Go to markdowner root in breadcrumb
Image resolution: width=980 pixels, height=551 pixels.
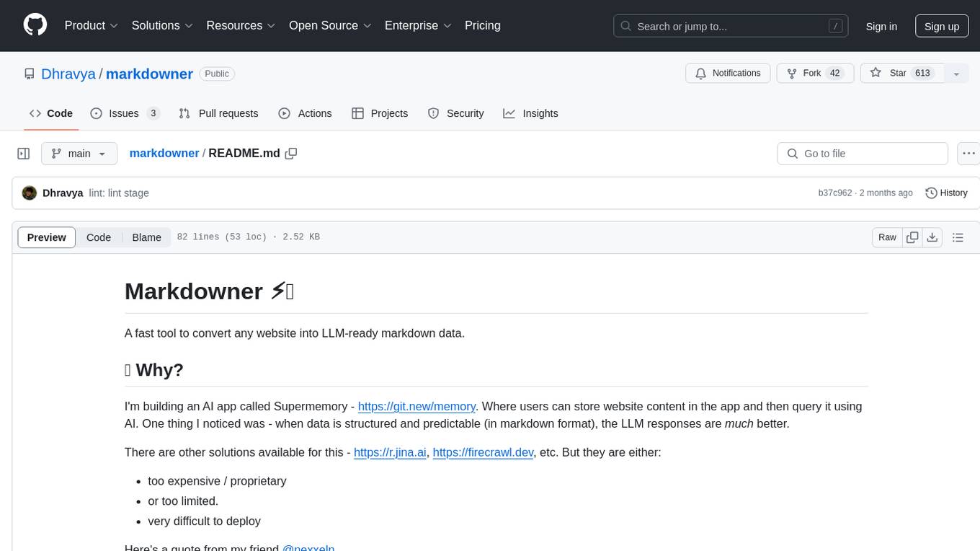pyautogui.click(x=164, y=154)
